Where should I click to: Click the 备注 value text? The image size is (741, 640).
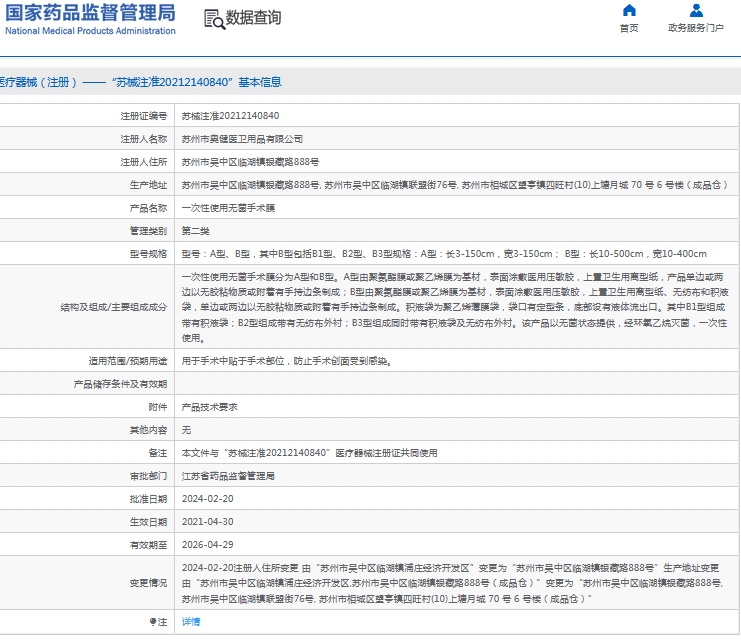click(x=310, y=453)
